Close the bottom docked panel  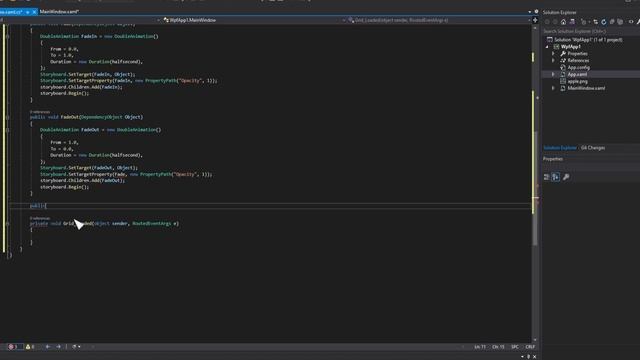click(x=535, y=357)
